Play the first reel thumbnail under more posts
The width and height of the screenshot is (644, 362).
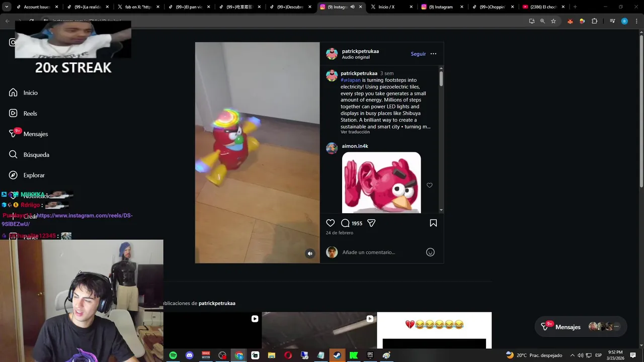tap(212, 330)
